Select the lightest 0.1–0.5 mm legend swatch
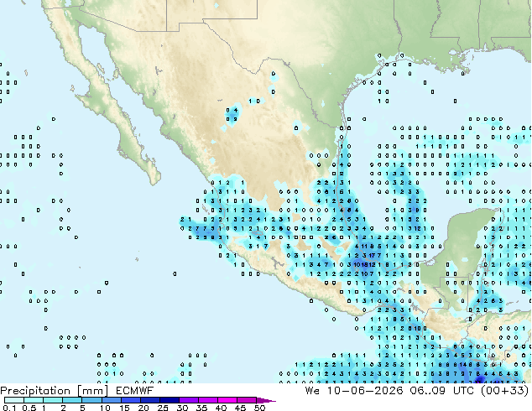This screenshot has width=532, height=411. 14,400
